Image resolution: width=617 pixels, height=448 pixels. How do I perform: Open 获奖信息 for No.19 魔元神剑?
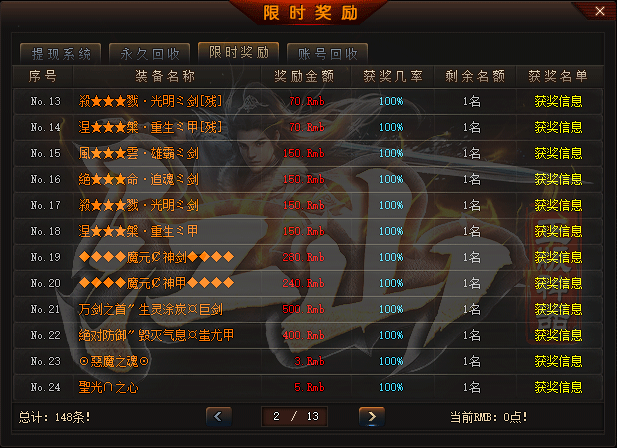[558, 257]
